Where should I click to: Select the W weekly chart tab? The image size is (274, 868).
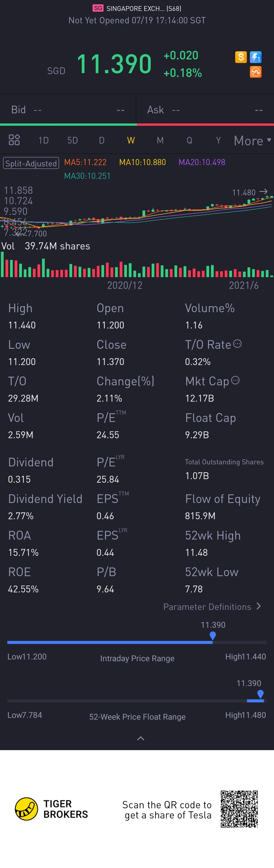131,140
